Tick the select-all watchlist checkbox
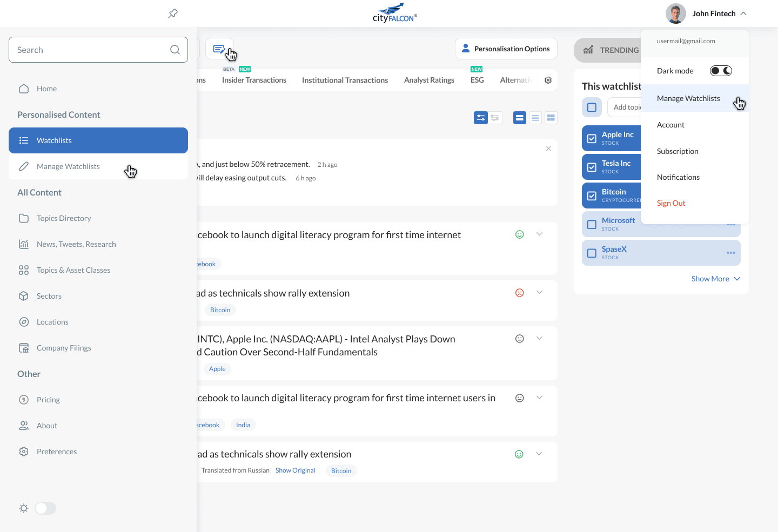 [592, 107]
